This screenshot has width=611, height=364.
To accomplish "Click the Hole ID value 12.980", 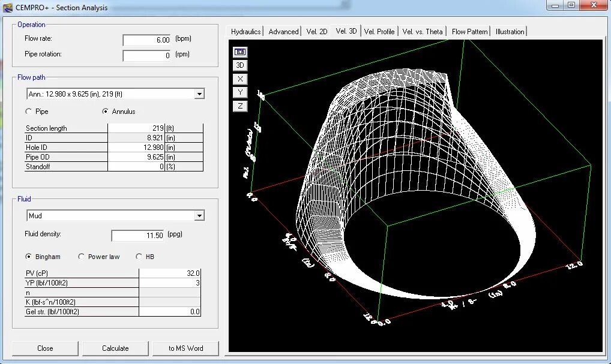I will pyautogui.click(x=136, y=148).
